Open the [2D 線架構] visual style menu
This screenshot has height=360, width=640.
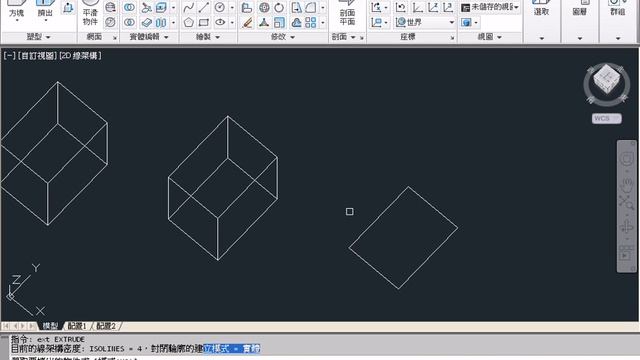pos(80,56)
